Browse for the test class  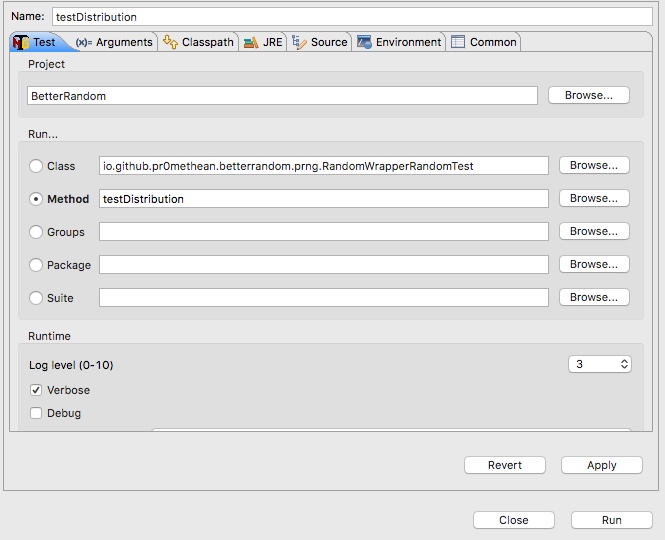click(x=594, y=165)
